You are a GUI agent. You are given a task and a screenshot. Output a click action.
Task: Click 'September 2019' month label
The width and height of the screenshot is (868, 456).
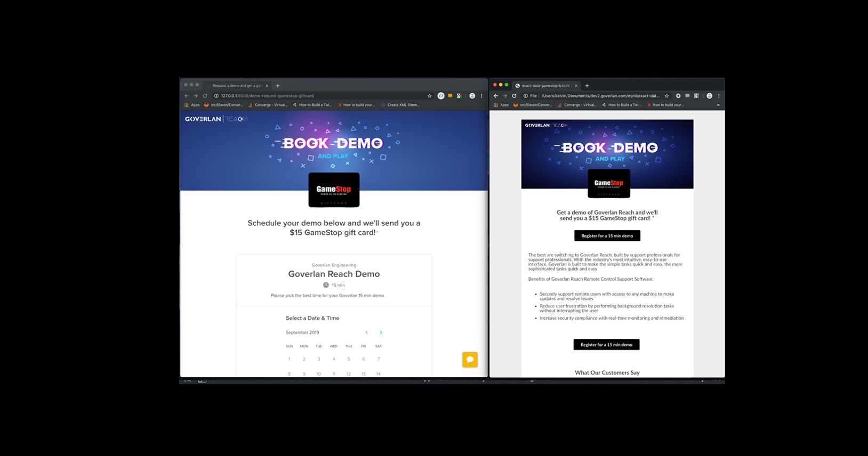(302, 332)
